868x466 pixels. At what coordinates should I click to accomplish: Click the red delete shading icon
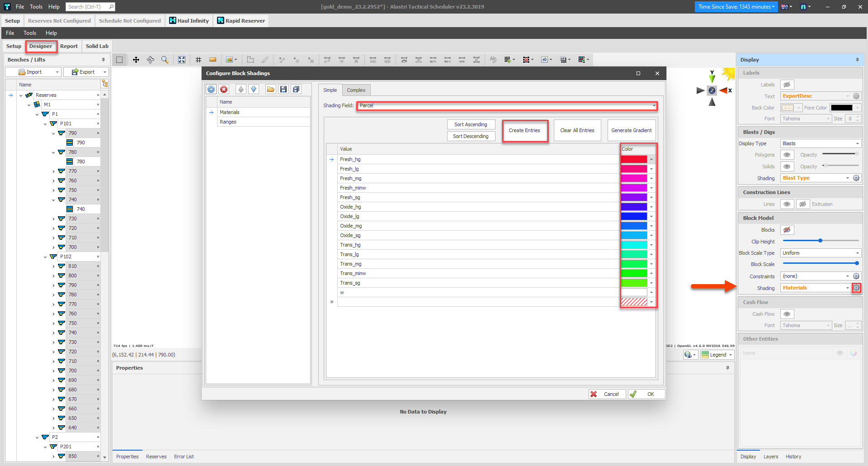224,90
